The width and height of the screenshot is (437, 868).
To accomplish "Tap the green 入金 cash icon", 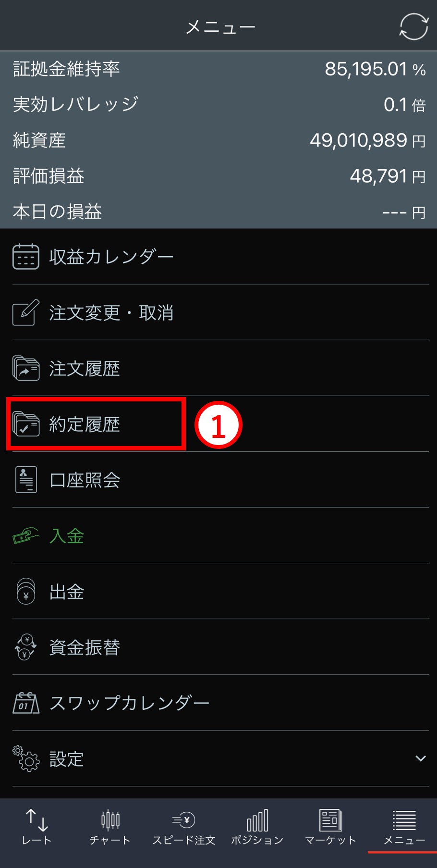I will (26, 535).
